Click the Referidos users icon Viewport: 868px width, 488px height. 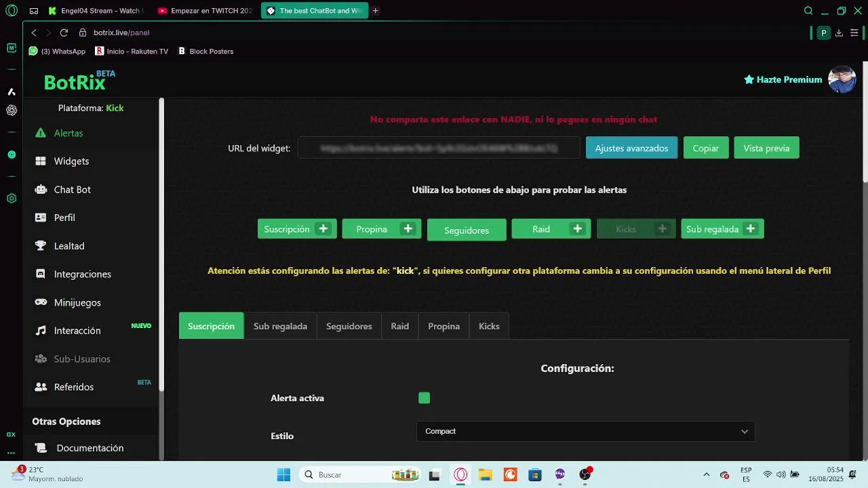(x=41, y=387)
